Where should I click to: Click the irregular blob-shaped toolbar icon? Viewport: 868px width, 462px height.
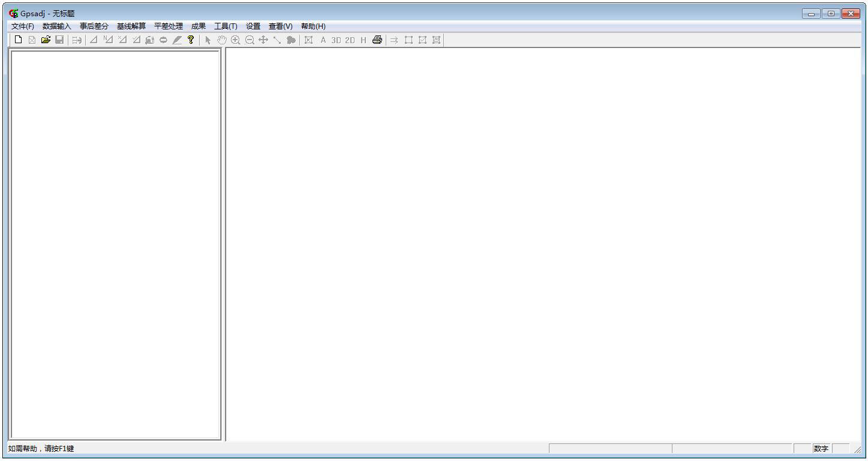[x=291, y=40]
